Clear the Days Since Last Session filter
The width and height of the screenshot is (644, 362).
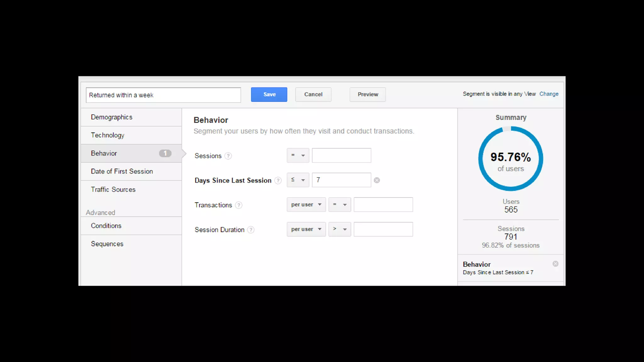pos(377,180)
